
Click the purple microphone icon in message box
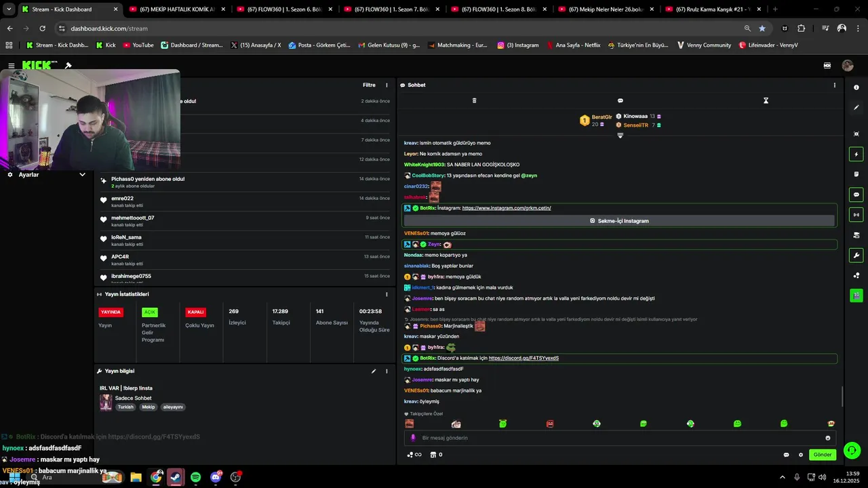point(412,438)
